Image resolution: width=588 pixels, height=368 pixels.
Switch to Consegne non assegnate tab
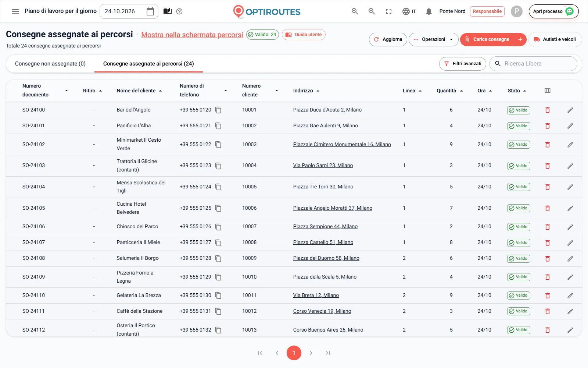click(x=50, y=64)
